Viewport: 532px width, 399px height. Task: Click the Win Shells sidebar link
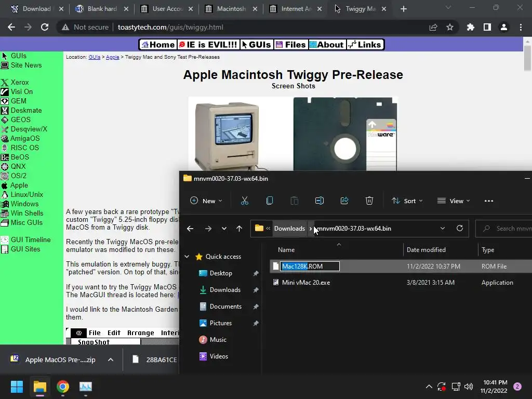tap(27, 213)
